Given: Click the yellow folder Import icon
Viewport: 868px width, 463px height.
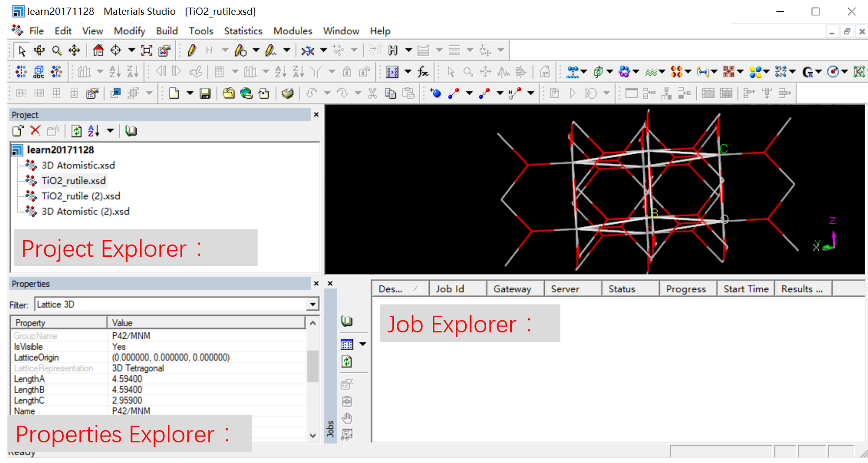Looking at the screenshot, I should pyautogui.click(x=228, y=93).
